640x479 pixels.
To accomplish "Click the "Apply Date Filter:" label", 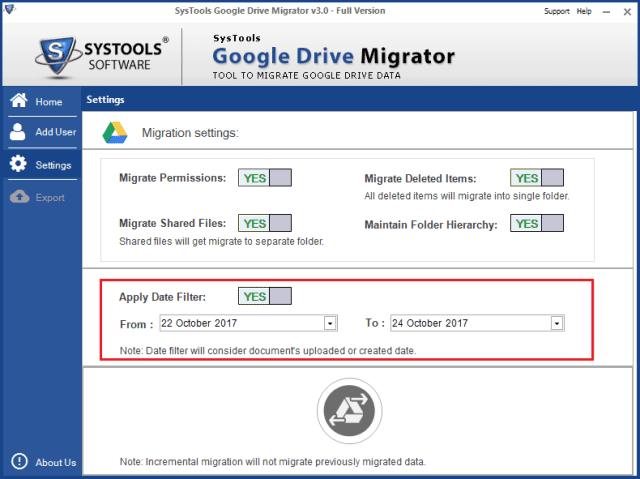I will [162, 297].
